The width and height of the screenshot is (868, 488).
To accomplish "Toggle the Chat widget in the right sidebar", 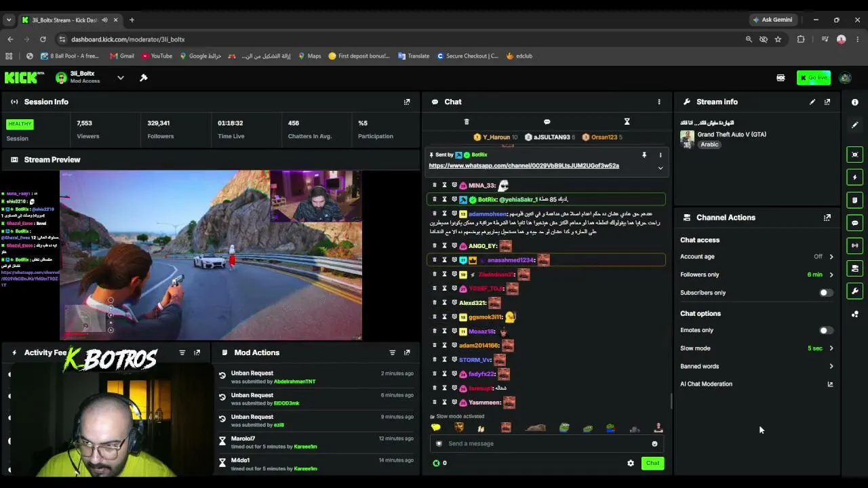I will [x=855, y=223].
